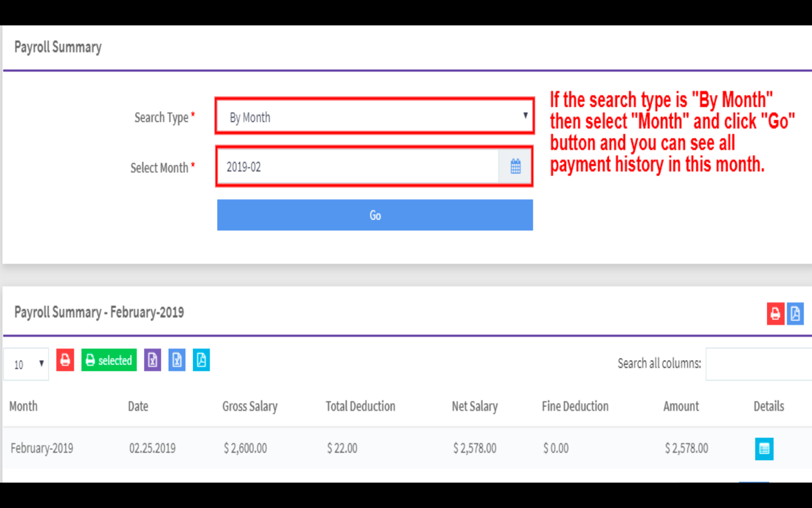812x508 pixels.
Task: Click the red print button in table toolbar
Action: (x=65, y=360)
